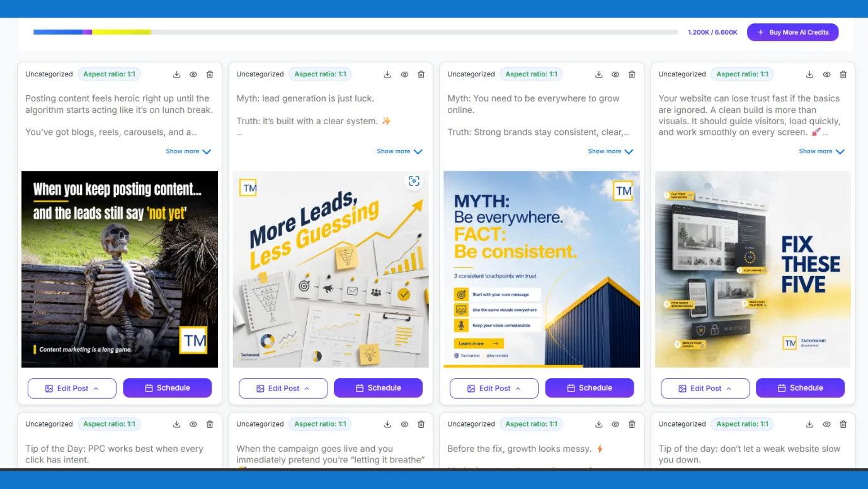Delete the 'Your website can lose trust' post
The image size is (868, 489).
(843, 74)
